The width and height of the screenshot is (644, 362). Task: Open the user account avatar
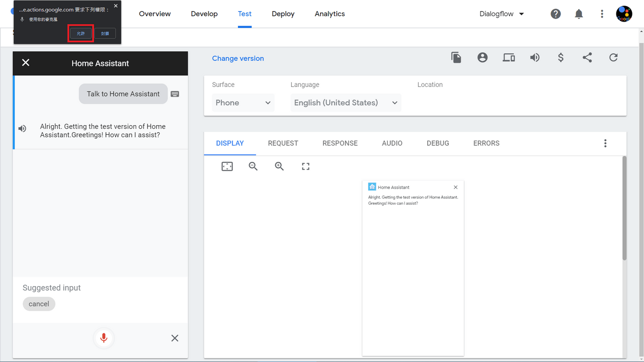(x=624, y=14)
